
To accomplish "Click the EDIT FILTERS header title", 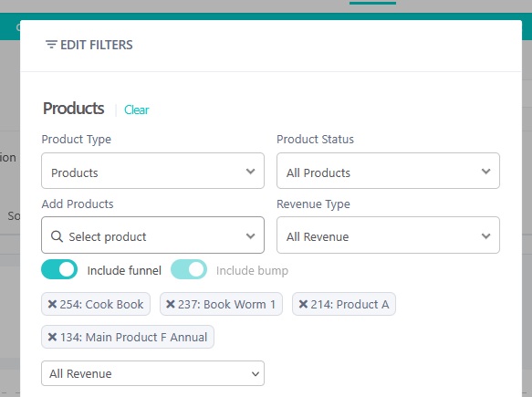I will (97, 45).
